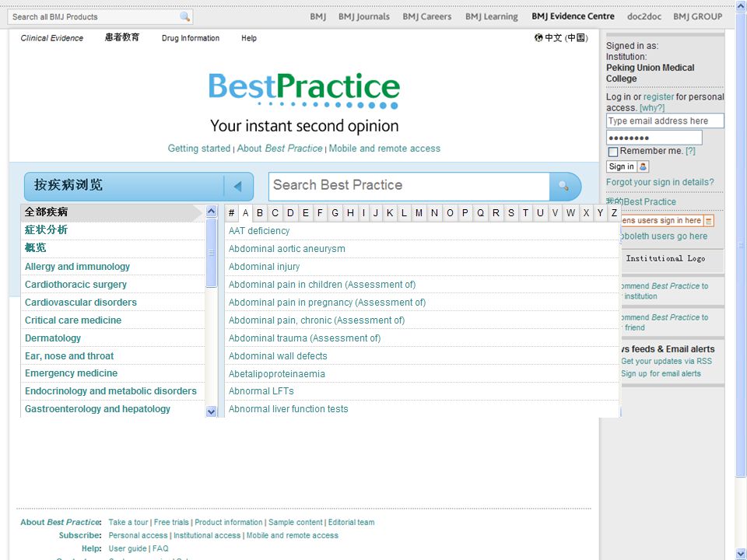Viewport: 747px width, 560px height.
Task: Click the register link for personal access
Action: coord(658,96)
